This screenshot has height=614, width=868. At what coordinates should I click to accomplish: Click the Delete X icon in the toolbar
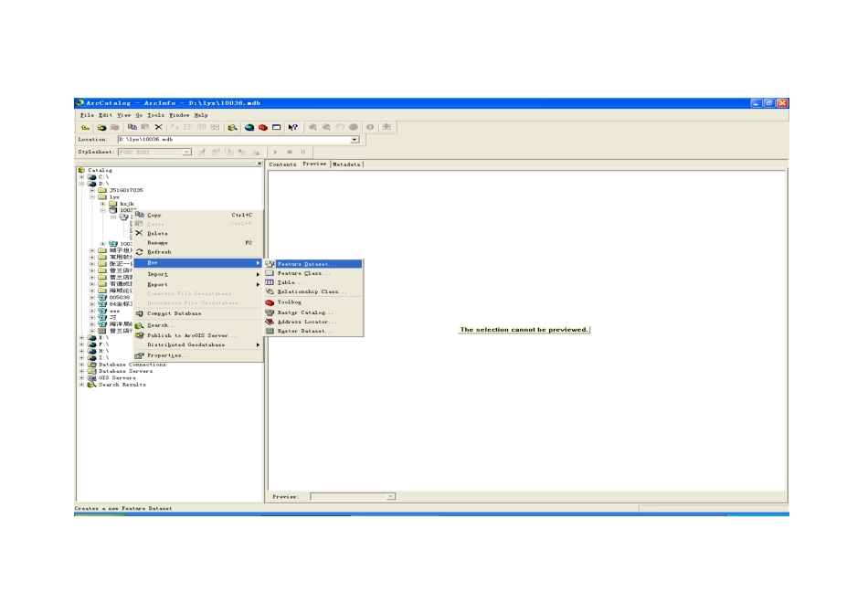pyautogui.click(x=158, y=127)
